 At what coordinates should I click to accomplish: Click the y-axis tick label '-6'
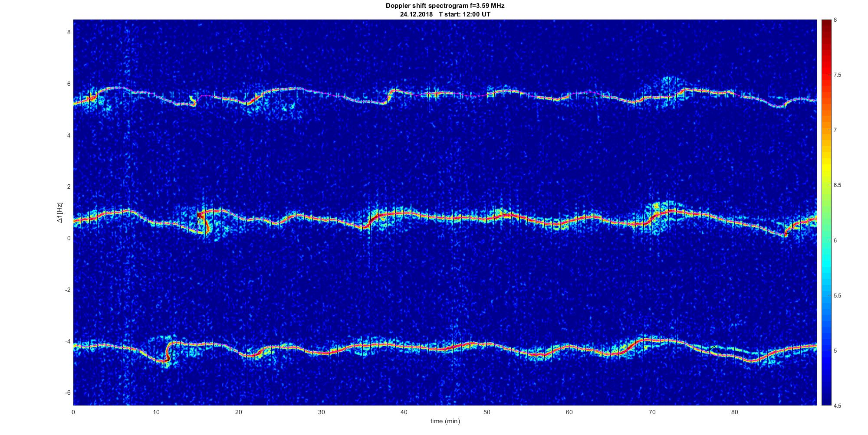pos(67,392)
